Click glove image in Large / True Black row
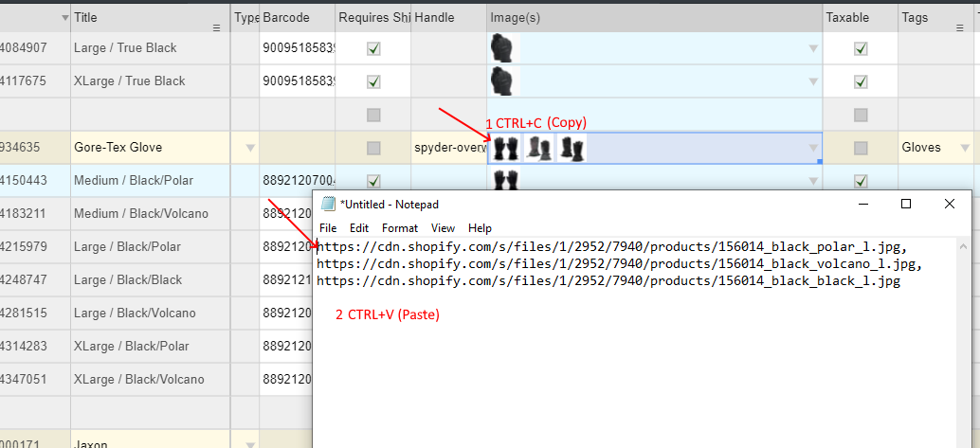Viewport: 980px width, 448px height. pyautogui.click(x=501, y=48)
